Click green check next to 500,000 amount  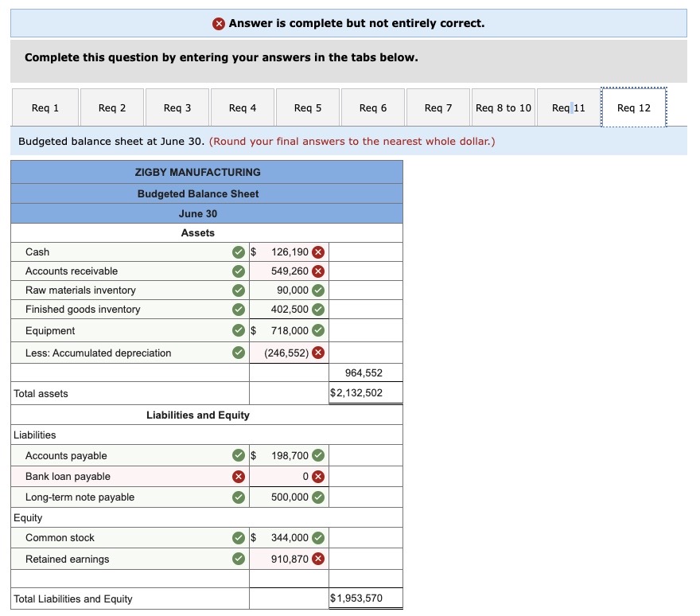[318, 497]
